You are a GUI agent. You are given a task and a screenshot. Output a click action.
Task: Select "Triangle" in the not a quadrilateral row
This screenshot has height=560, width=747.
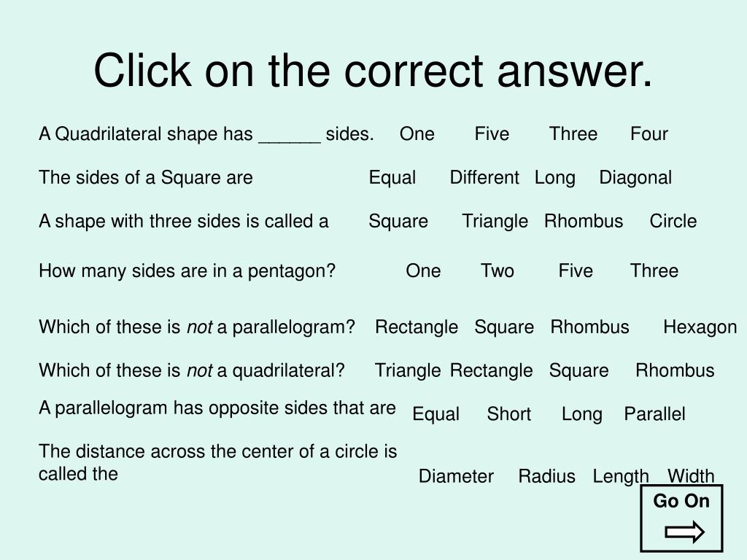pos(408,370)
